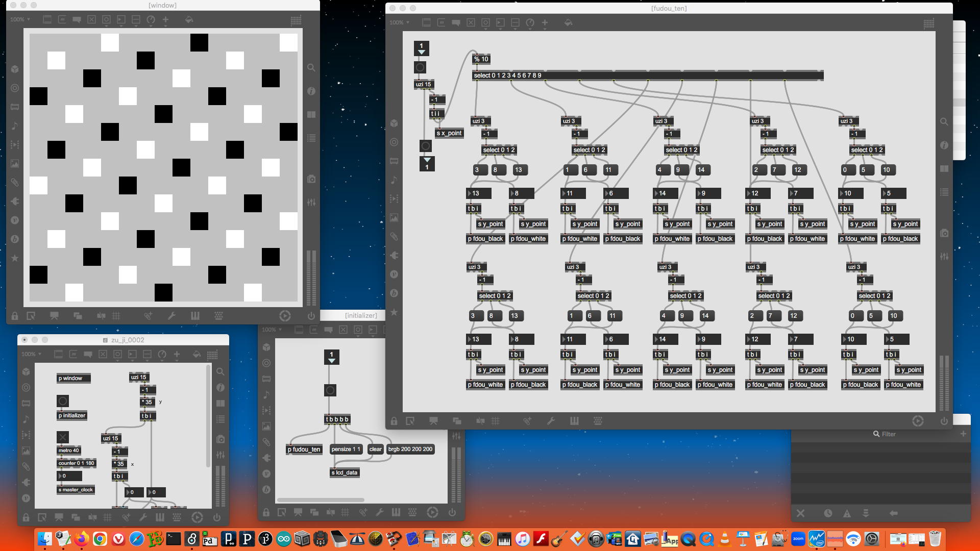Toggle the X toggle above metro 40

point(62,437)
